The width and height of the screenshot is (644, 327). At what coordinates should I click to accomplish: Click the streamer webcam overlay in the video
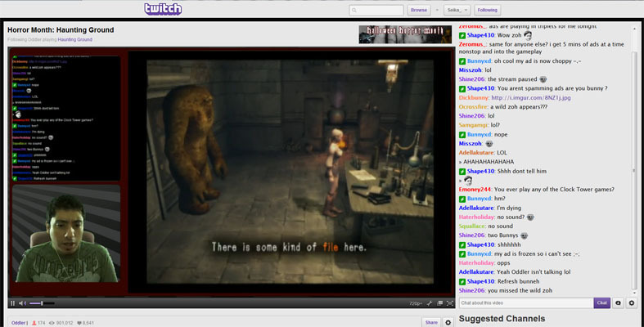coord(66,234)
